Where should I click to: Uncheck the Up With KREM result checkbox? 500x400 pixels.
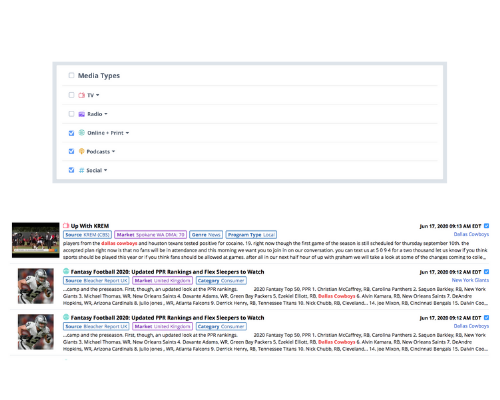tap(486, 226)
